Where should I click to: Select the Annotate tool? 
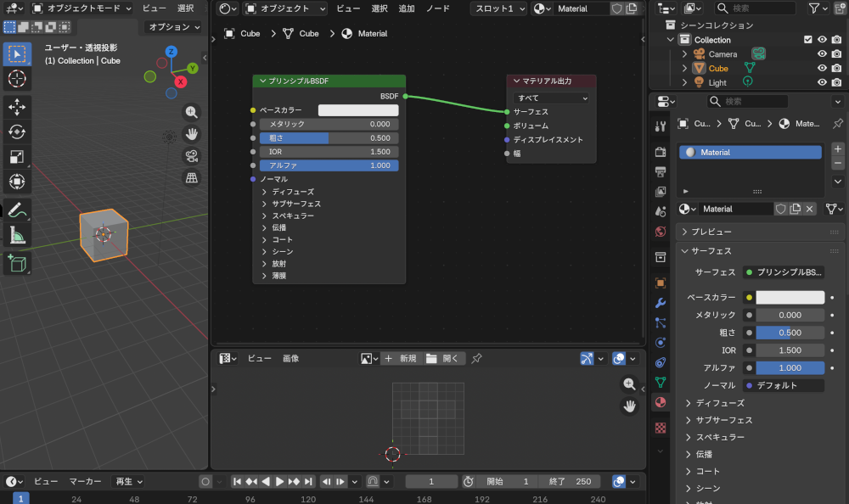tap(18, 210)
